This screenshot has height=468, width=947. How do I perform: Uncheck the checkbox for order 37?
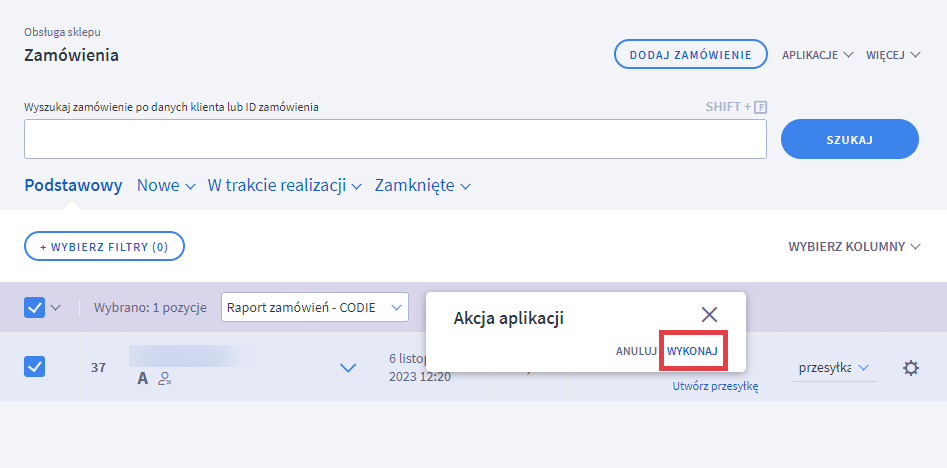coord(34,367)
